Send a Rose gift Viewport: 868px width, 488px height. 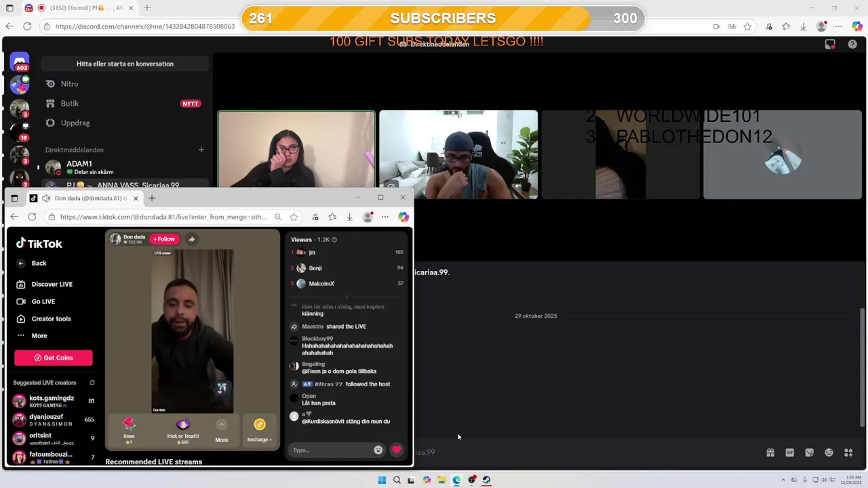pos(129,430)
